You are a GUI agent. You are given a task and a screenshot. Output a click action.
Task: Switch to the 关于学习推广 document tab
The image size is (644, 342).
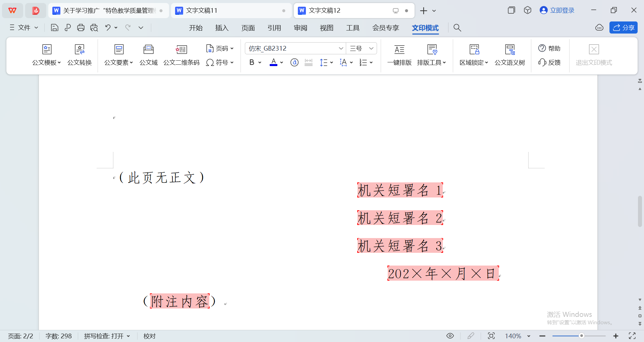tap(109, 10)
